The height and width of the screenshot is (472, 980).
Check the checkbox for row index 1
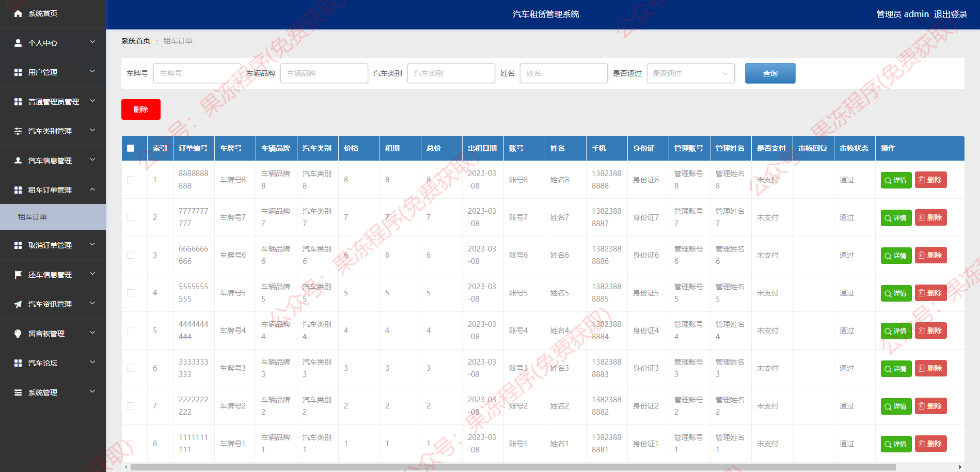point(131,180)
